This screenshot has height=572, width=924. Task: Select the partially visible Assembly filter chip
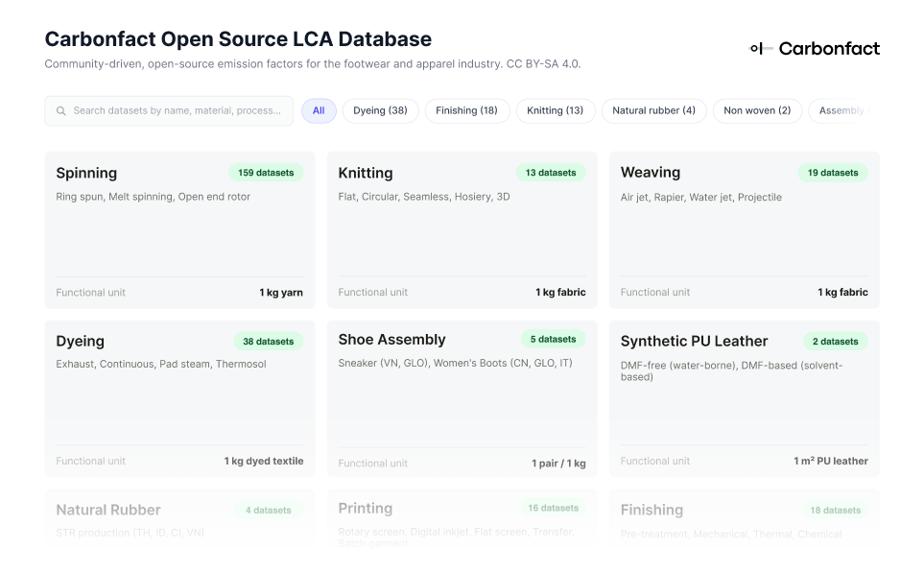[x=841, y=111]
